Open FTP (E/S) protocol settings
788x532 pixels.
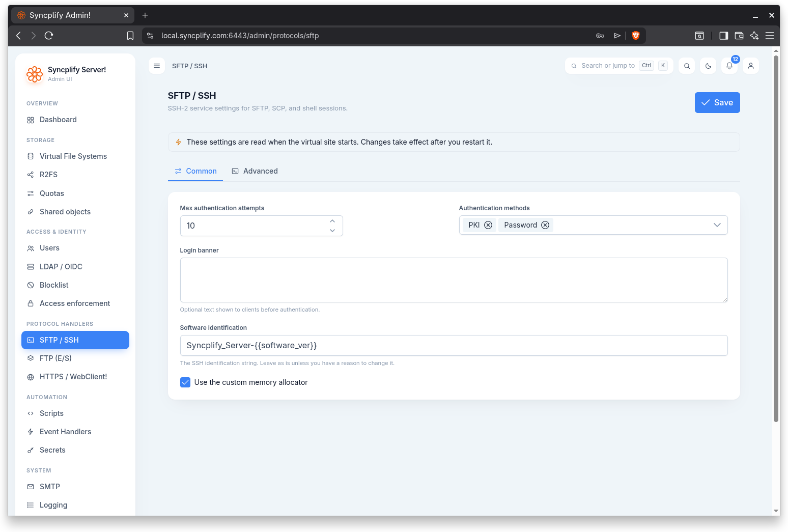click(x=75, y=358)
